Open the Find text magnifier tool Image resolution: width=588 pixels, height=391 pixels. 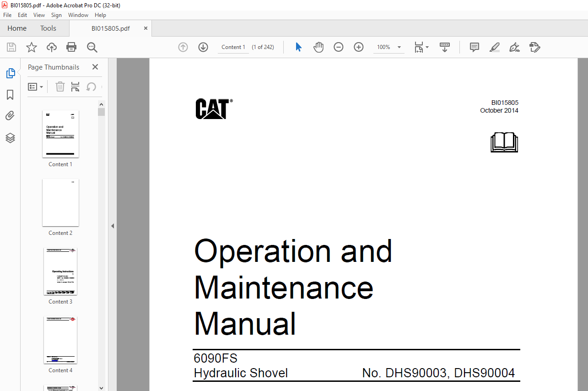[92, 47]
